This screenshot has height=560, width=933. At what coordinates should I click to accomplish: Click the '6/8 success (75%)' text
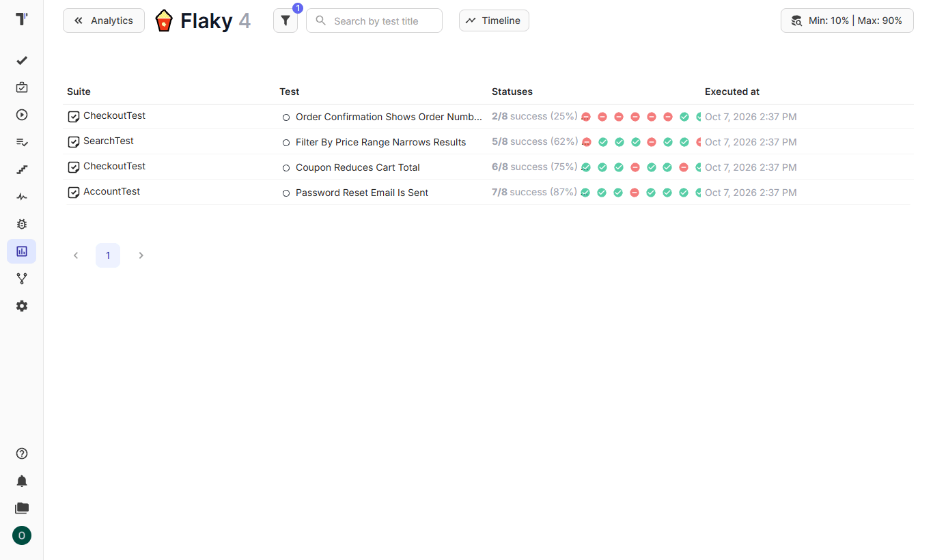(535, 167)
